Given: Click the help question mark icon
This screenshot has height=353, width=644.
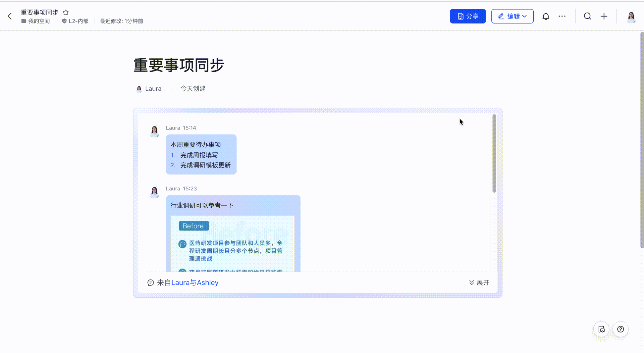Looking at the screenshot, I should tap(620, 329).
